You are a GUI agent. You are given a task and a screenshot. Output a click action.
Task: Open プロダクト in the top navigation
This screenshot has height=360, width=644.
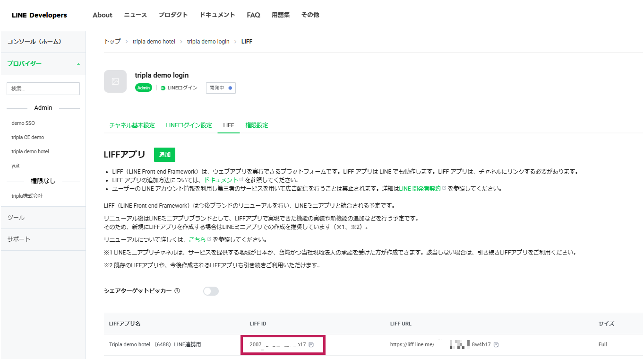pos(173,15)
